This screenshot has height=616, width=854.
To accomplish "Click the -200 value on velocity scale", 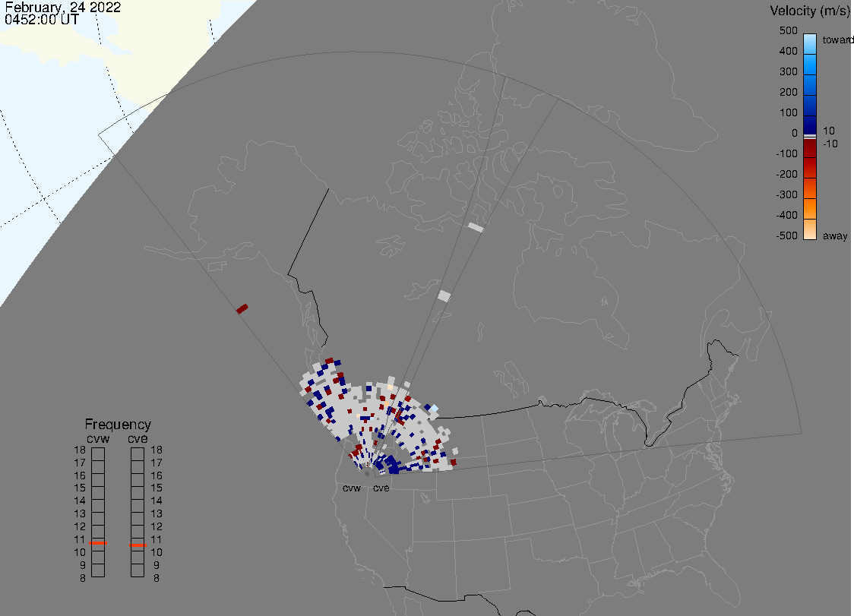I will [x=787, y=174].
